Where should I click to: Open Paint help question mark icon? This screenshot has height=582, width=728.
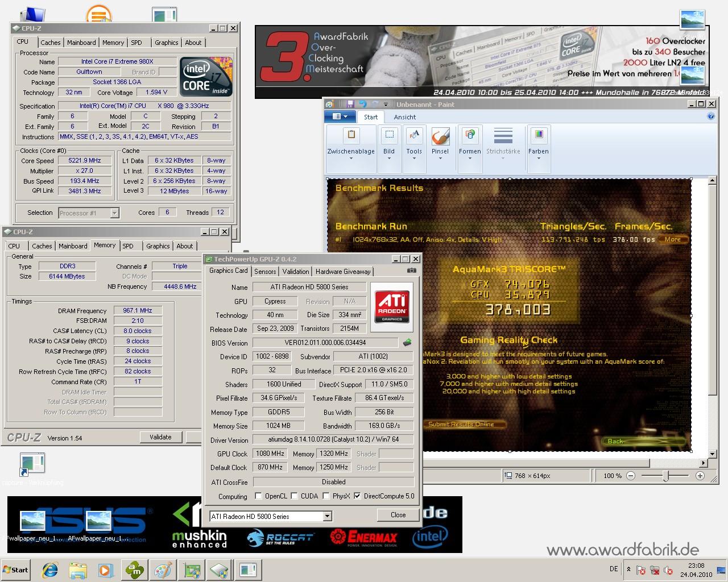pos(710,116)
